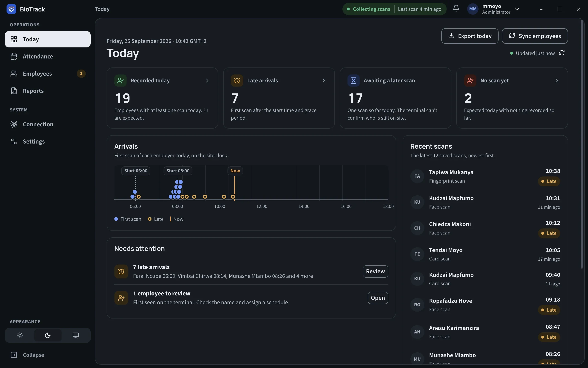This screenshot has width=588, height=368.
Task: Select Ropafadzo Hove recent scan
Action: click(x=485, y=305)
